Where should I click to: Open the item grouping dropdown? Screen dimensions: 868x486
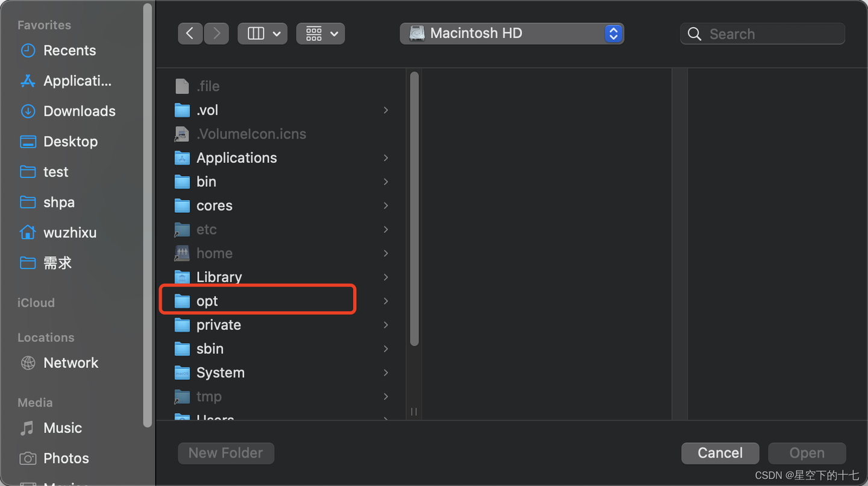(320, 34)
